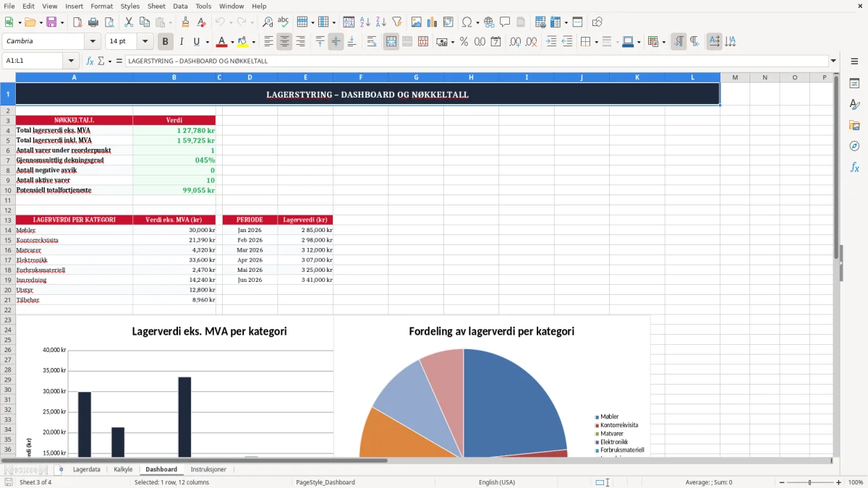
Task: Expand Font Color dropdown arrow
Action: click(232, 42)
